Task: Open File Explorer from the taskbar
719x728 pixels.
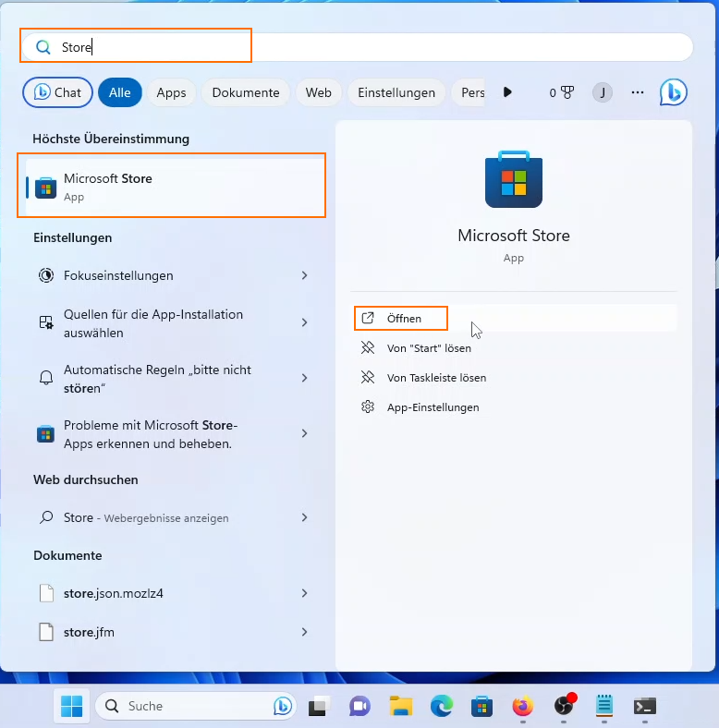Action: coord(400,706)
